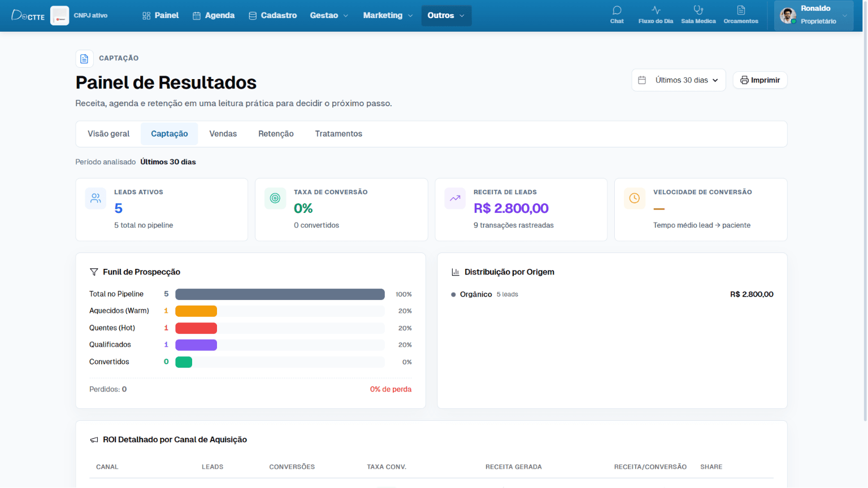Click the Orgânico origin label

pos(476,294)
